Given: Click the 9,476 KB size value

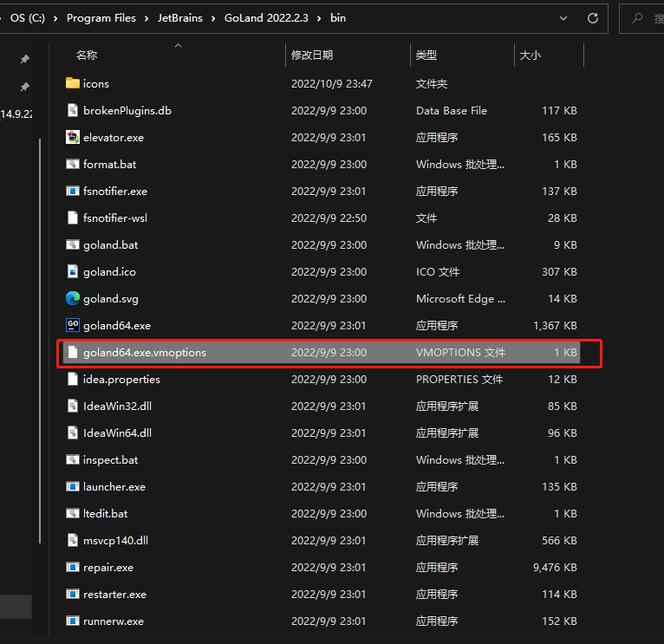Looking at the screenshot, I should click(555, 568).
